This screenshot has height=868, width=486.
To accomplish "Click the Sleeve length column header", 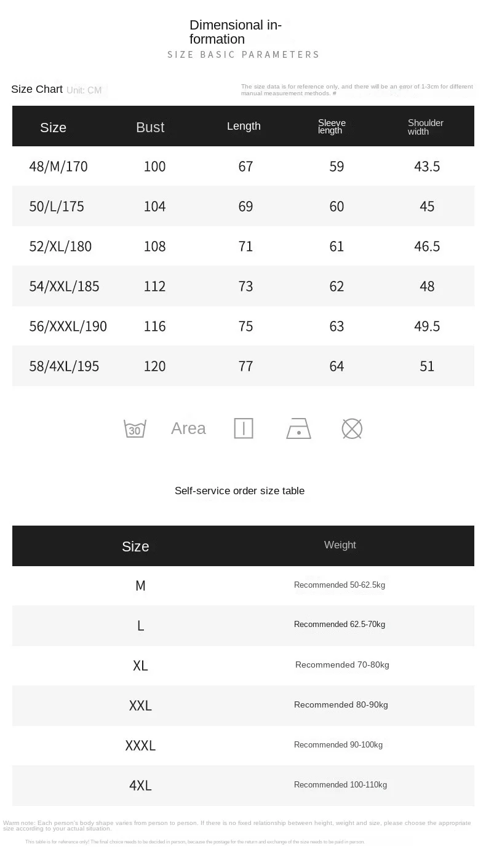I will click(x=332, y=127).
